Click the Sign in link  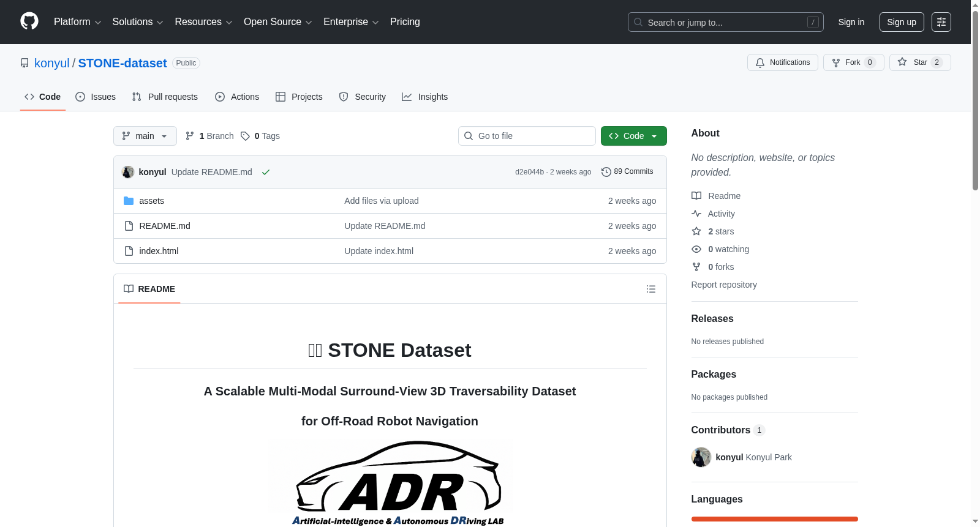[x=851, y=22]
